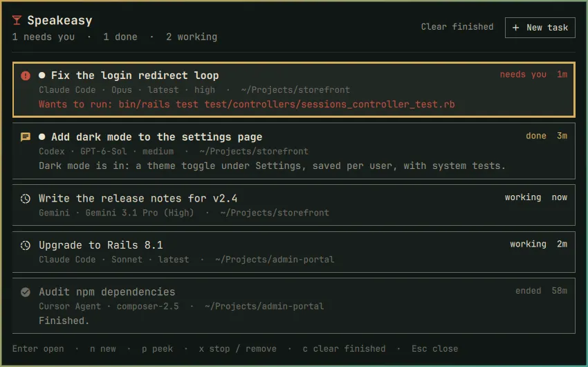Open Write the release notes for v2.4
Viewport: 588px width, 367px height.
pyautogui.click(x=293, y=205)
